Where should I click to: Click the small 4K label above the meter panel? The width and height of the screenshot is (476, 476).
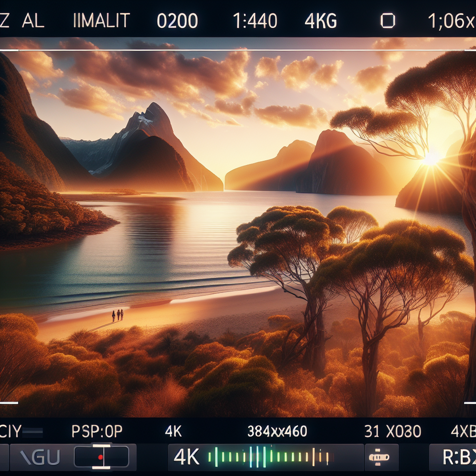(174, 432)
